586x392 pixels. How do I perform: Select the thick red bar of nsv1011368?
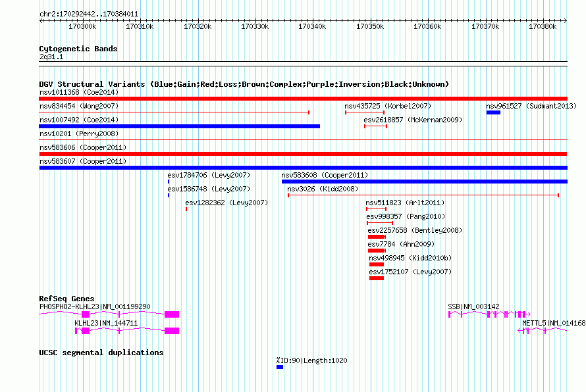pos(303,99)
